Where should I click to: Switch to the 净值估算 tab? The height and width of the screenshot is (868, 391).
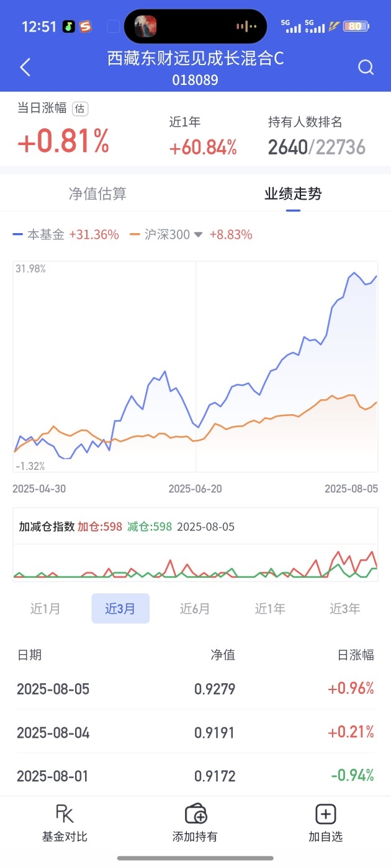pos(97,193)
